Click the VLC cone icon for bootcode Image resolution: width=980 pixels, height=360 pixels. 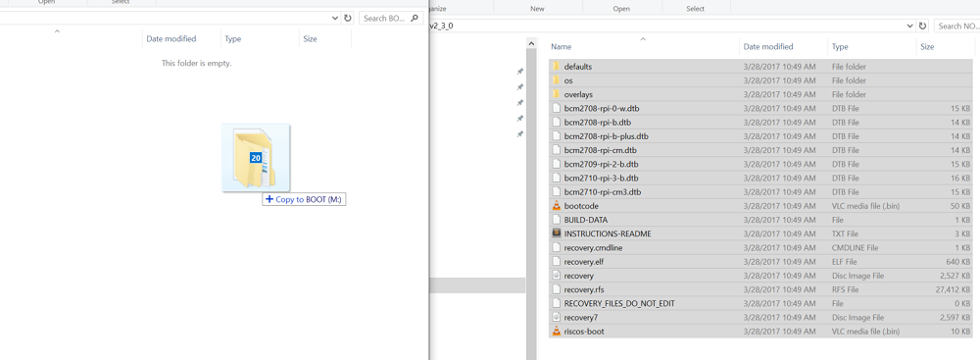557,205
